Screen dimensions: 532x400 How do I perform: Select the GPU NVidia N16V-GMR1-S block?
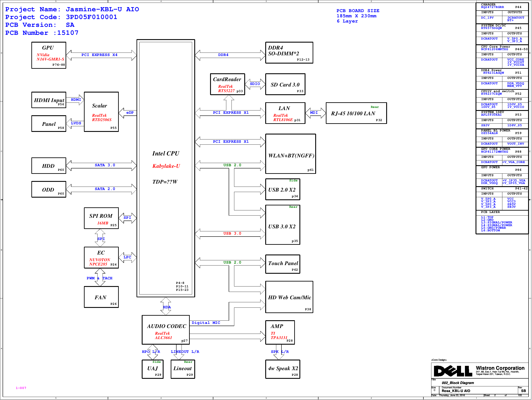coord(49,55)
